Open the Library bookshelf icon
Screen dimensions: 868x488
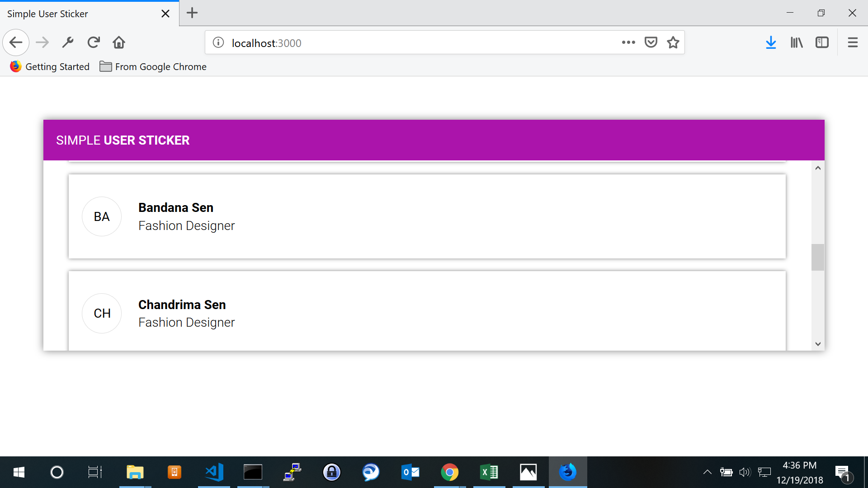pyautogui.click(x=797, y=42)
